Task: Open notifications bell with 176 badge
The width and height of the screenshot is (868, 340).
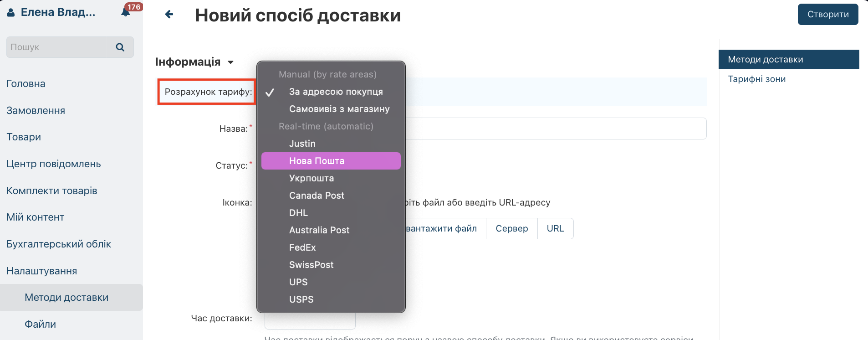Action: coord(126,12)
